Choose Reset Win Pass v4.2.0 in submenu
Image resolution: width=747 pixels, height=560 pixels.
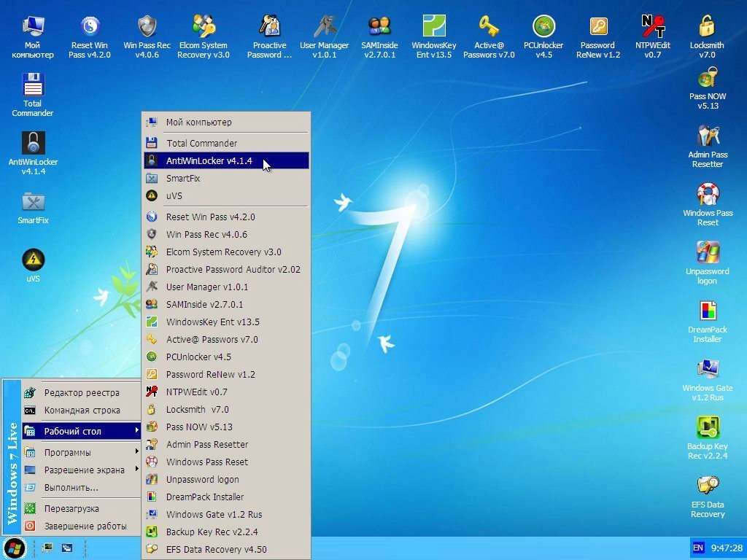226,217
